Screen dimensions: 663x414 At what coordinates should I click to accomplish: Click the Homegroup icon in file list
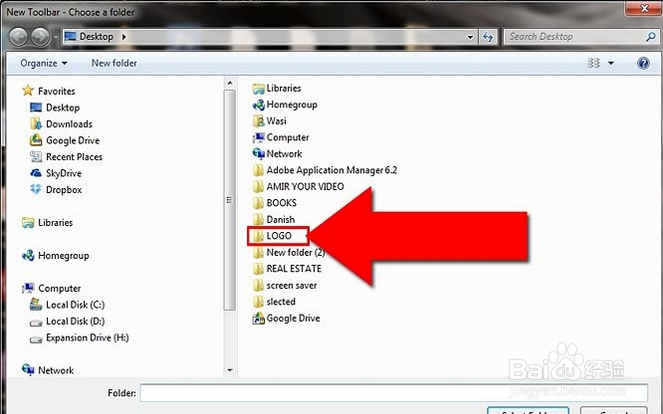[258, 105]
